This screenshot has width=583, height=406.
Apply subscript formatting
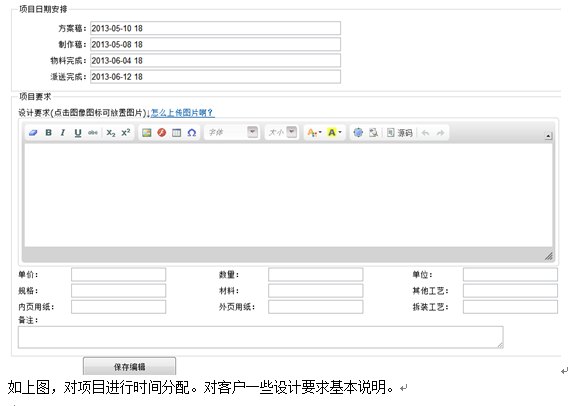(x=111, y=133)
